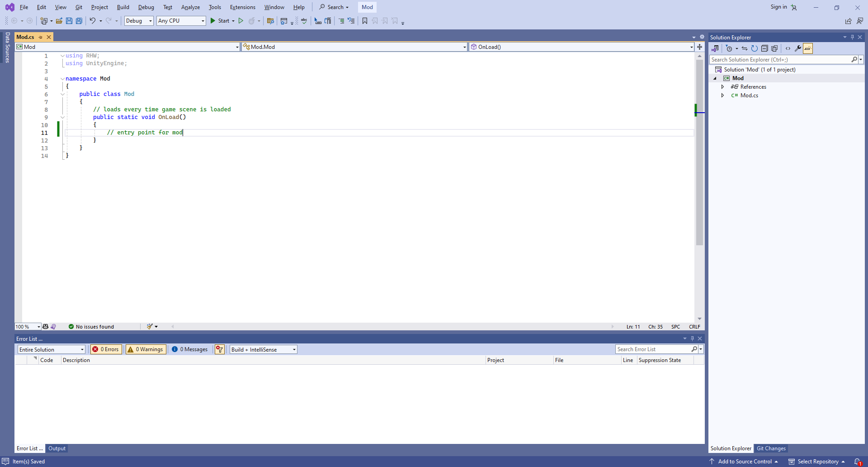Pin the Error List panel
868x467 pixels.
point(692,338)
